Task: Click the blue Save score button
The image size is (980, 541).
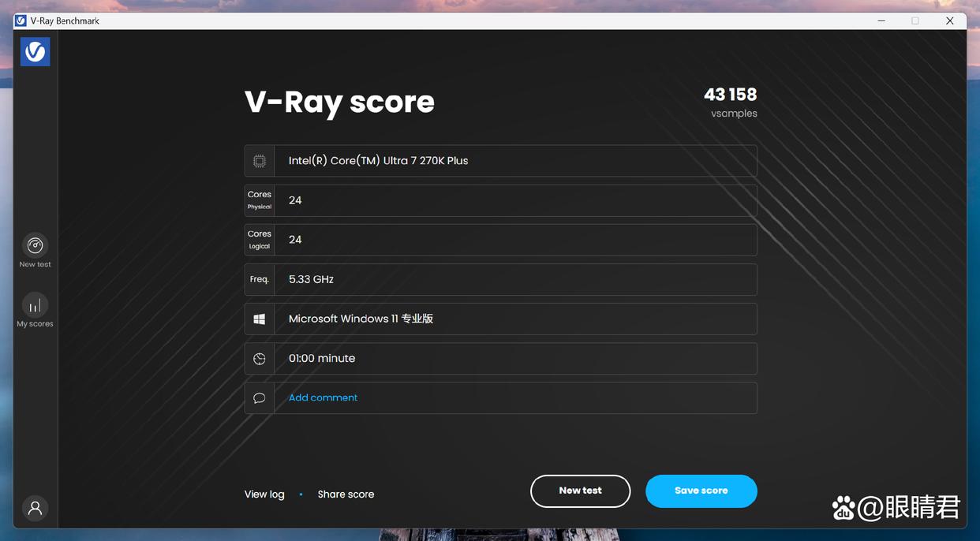Action: (701, 491)
